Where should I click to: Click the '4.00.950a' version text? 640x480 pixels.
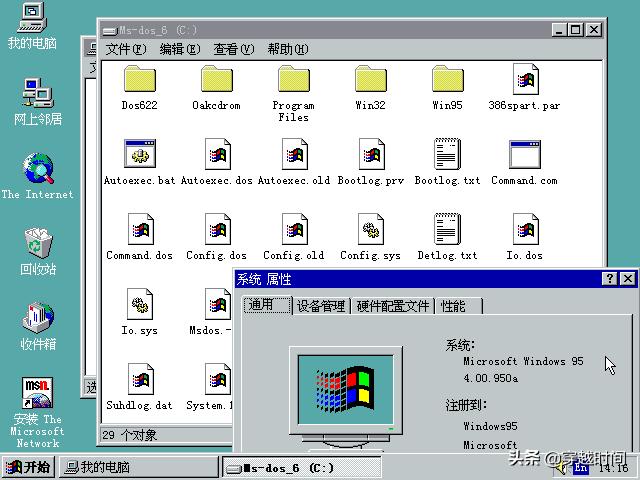pyautogui.click(x=491, y=378)
